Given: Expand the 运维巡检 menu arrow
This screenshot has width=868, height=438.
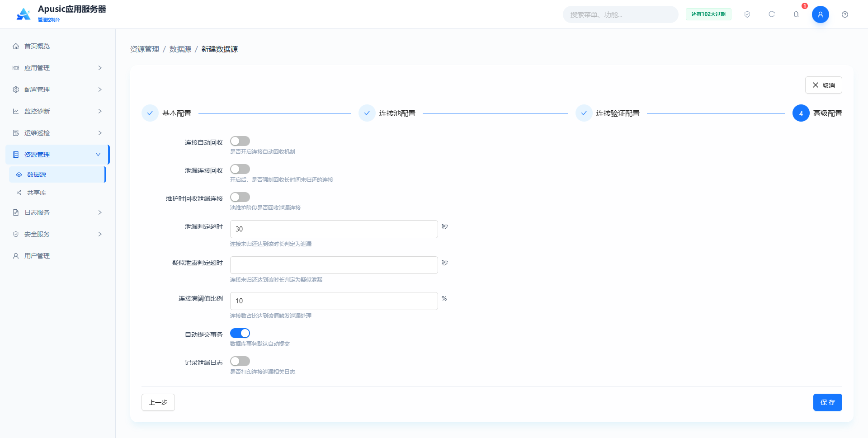Looking at the screenshot, I should coord(100,133).
